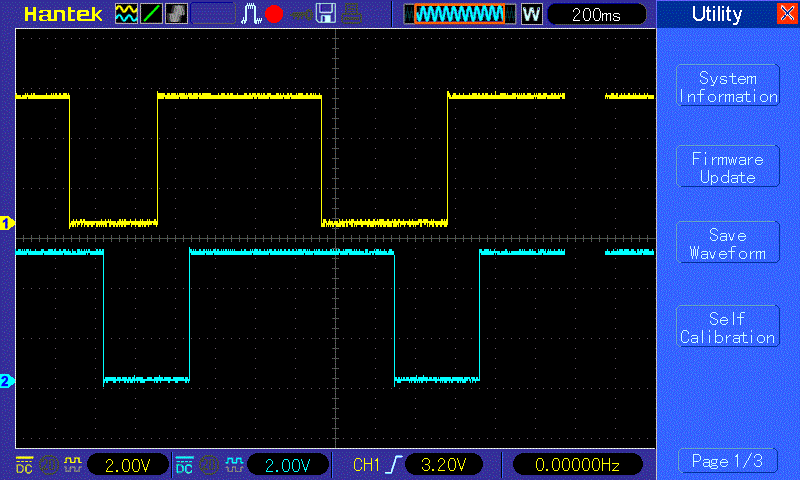The width and height of the screenshot is (800, 480).
Task: Open the 200ms timebase setting
Action: pos(597,14)
